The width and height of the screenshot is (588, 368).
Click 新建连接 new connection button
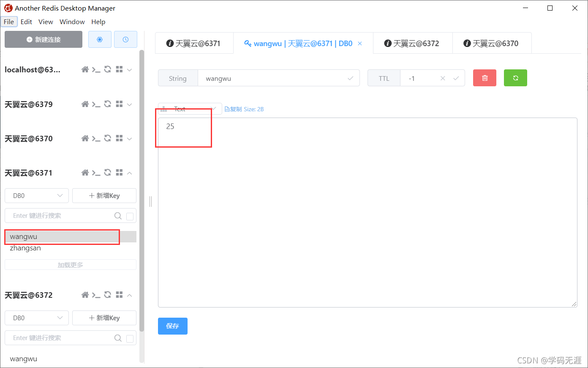[x=44, y=39]
